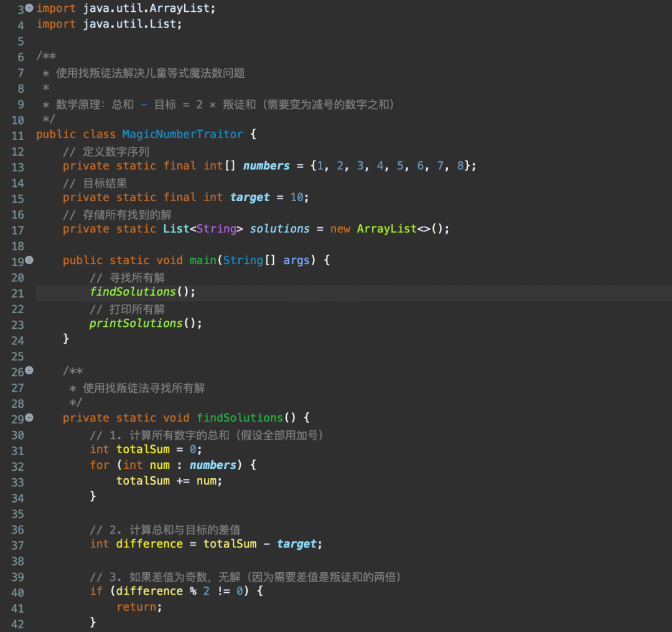
Task: Collapse the Javadoc comment fold at line 26
Action: (29, 370)
